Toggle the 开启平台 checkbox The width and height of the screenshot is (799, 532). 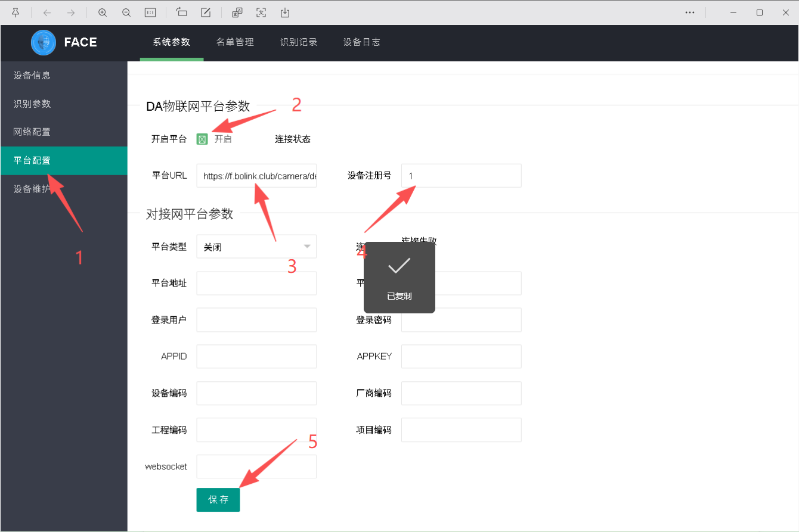click(x=202, y=139)
